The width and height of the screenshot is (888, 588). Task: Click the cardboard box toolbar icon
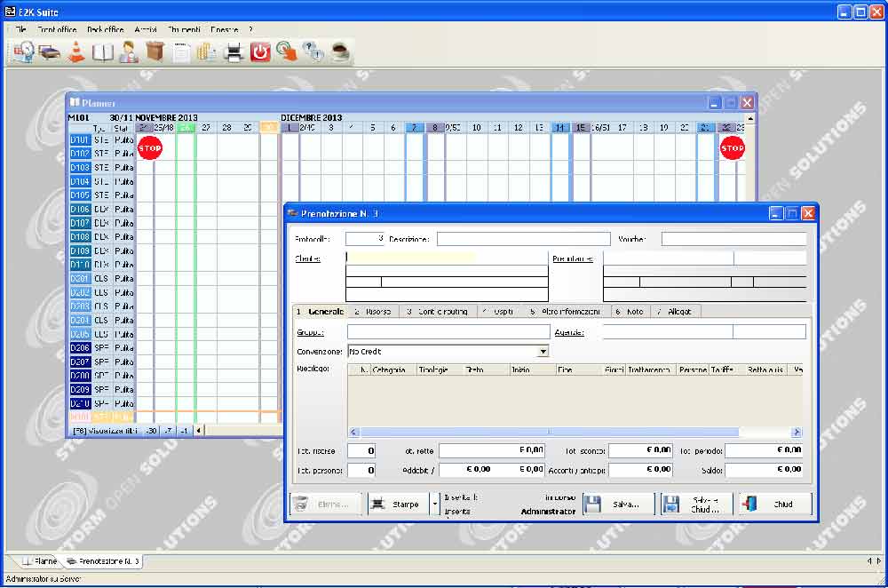click(x=155, y=52)
